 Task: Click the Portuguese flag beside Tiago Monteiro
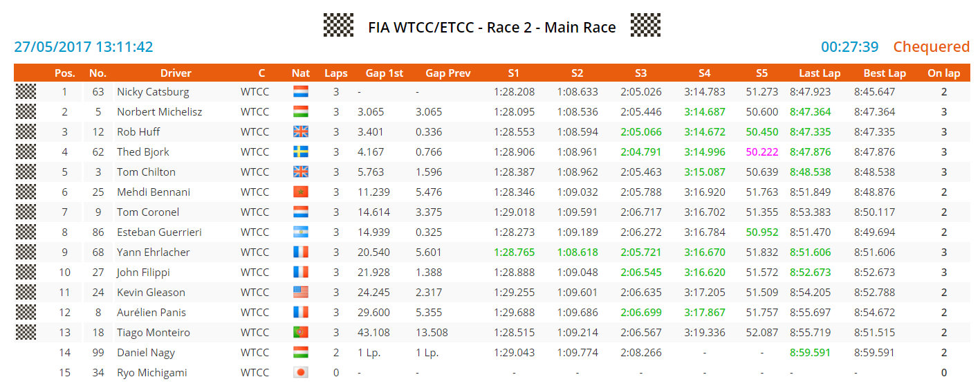tap(301, 333)
